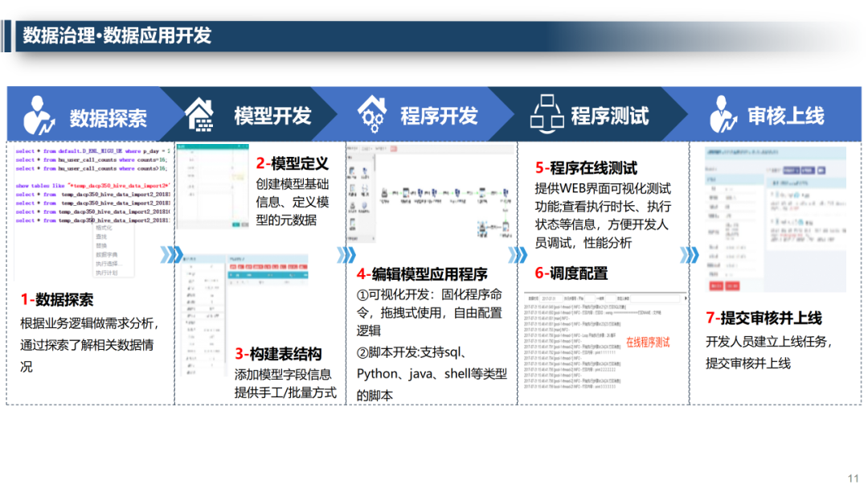Image resolution: width=868 pixels, height=489 pixels.
Task: Click the 数据字典 context menu entry
Action: 107,255
